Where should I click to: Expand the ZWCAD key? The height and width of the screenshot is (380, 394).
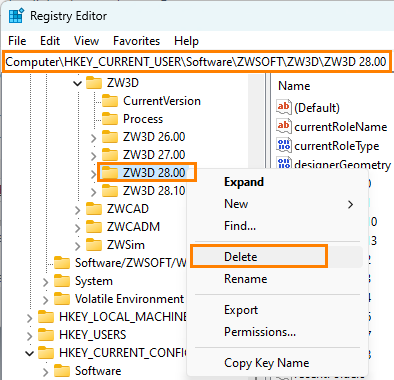pos(78,209)
